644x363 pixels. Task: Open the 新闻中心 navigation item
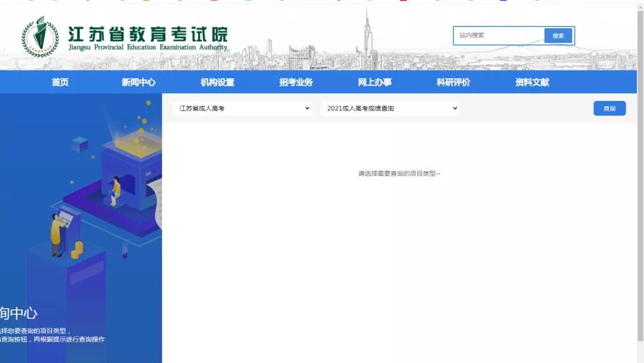pyautogui.click(x=138, y=82)
